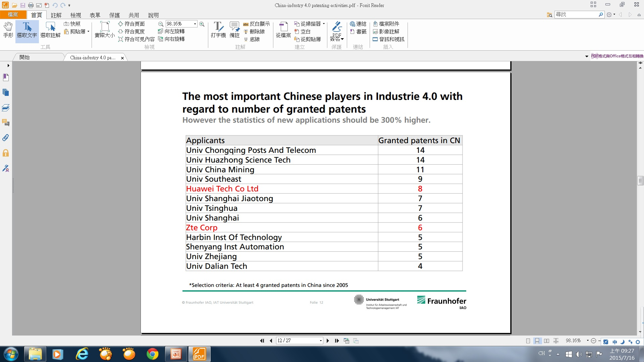Image resolution: width=644 pixels, height=362 pixels.
Task: Add an Image Annotation (影像註解)
Action: click(386, 32)
